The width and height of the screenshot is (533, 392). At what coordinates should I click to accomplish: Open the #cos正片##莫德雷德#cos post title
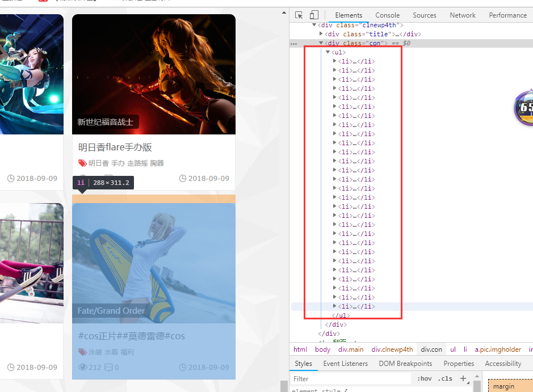coord(132,336)
